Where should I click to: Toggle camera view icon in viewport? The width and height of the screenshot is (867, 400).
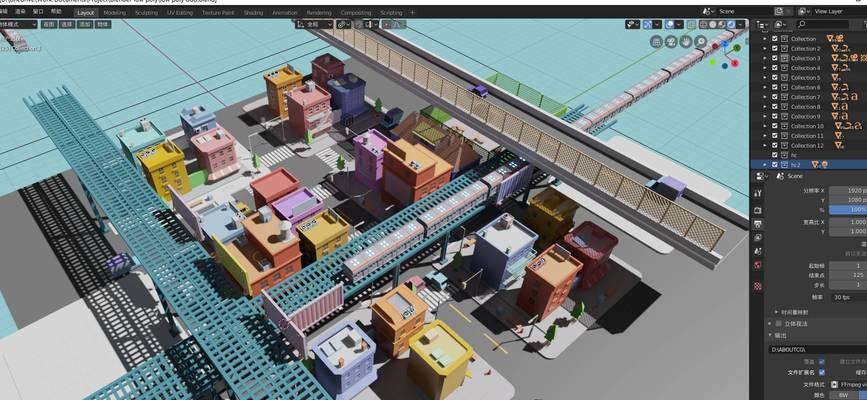(x=671, y=41)
